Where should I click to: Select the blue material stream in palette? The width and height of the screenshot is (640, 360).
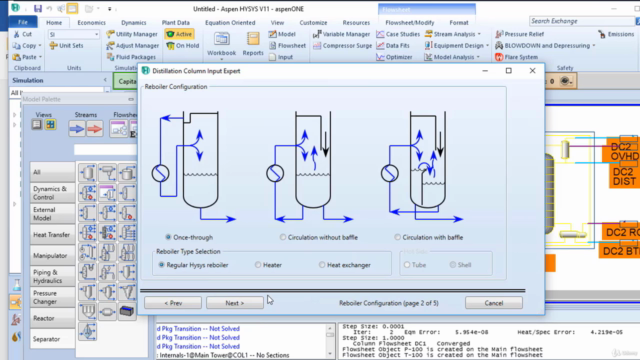(77, 129)
